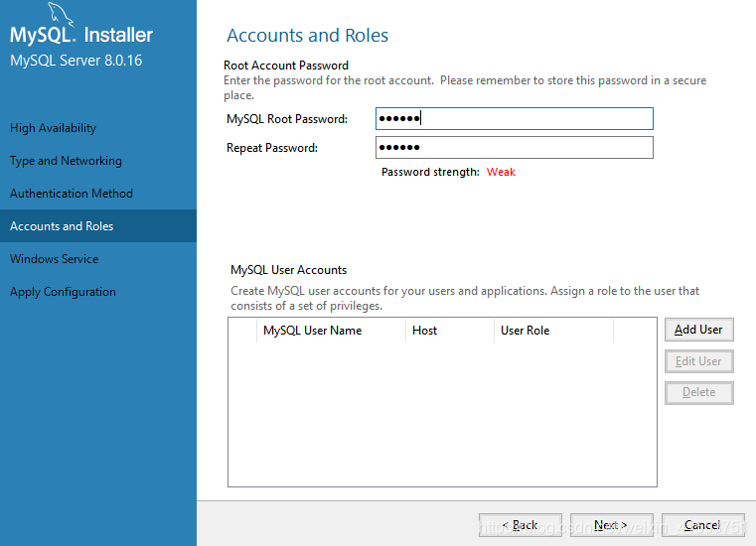The width and height of the screenshot is (756, 546).
Task: Sort by Host column header
Action: 450,331
